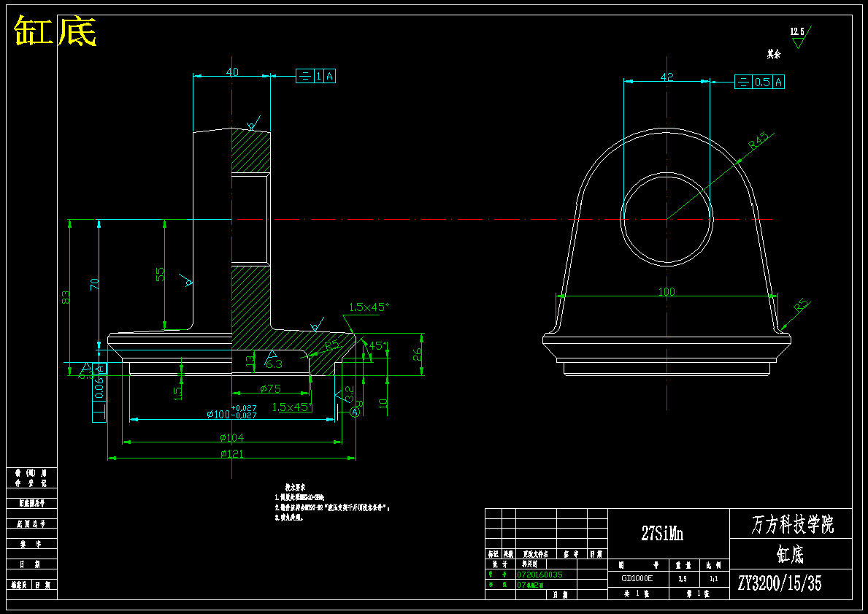Screen dimensions: 868x614
Task: Select the '83' vertical dimension text
Action: pos(66,297)
